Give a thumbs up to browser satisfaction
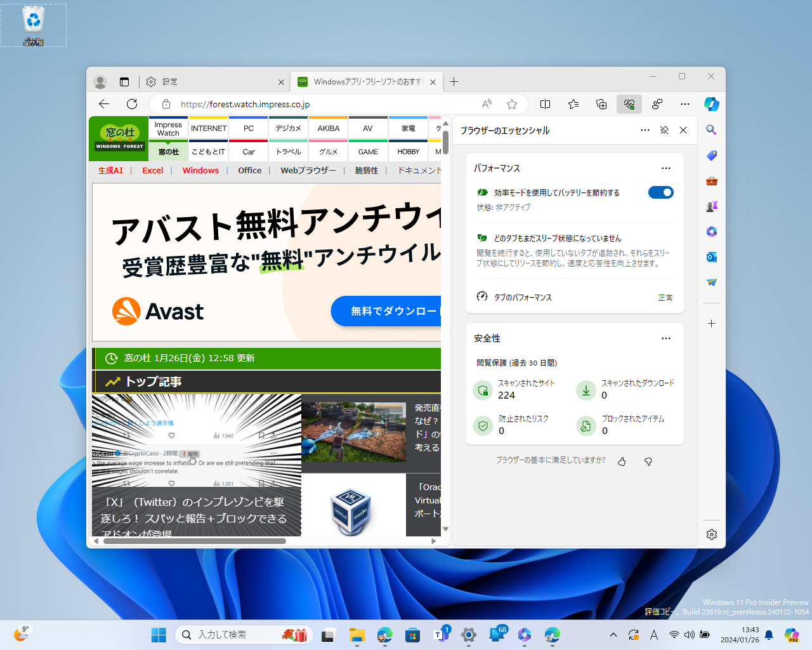Viewport: 812px width, 650px height. click(x=622, y=461)
